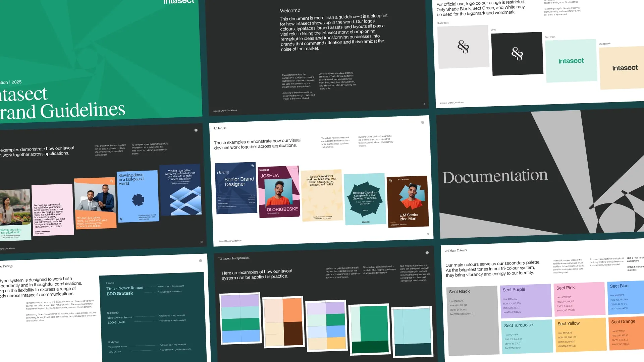This screenshot has width=644, height=362.
Task: Select the teal Branding Checklists poster
Action: coord(365,199)
